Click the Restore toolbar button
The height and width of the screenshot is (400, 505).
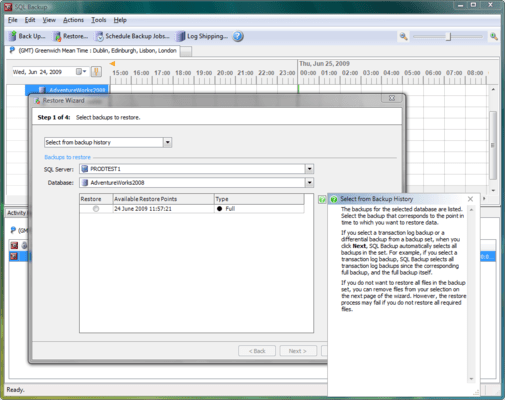(71, 36)
